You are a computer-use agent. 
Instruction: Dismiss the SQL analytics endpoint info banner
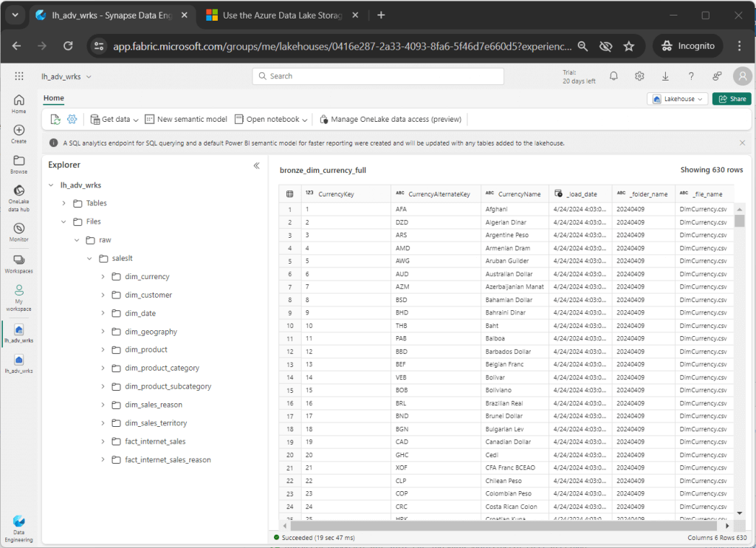tap(742, 143)
